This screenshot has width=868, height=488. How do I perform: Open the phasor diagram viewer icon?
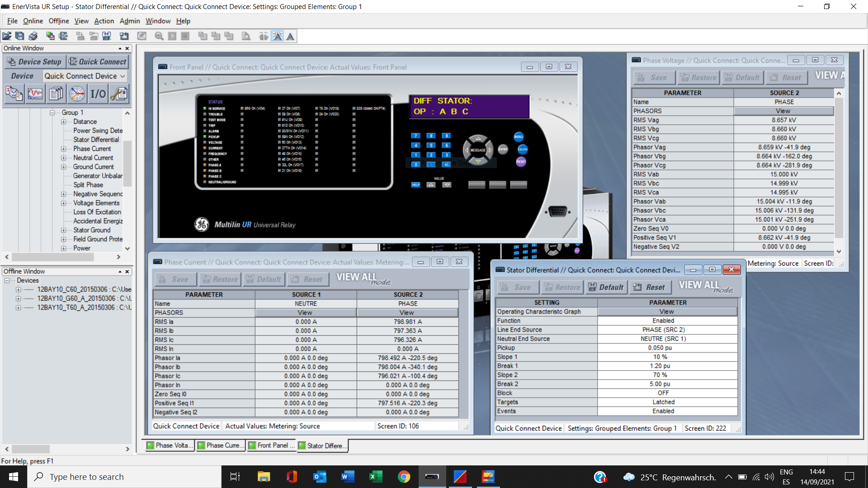77,94
